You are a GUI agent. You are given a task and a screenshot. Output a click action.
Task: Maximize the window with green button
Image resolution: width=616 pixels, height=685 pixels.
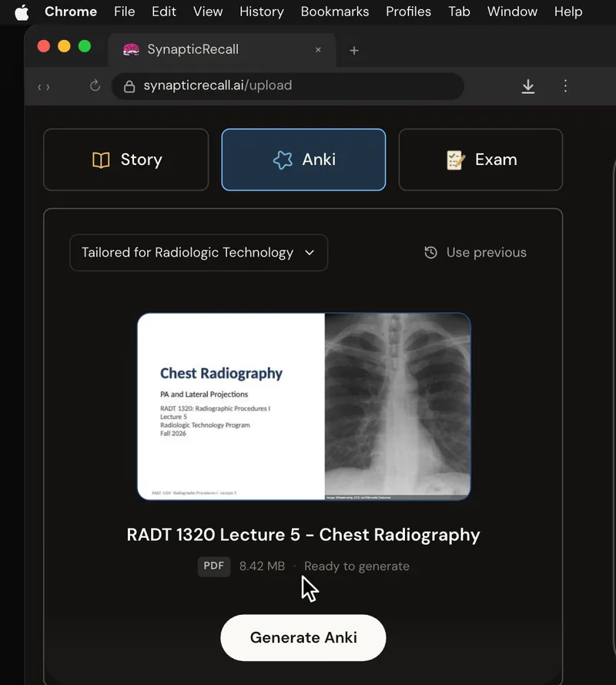pyautogui.click(x=85, y=46)
